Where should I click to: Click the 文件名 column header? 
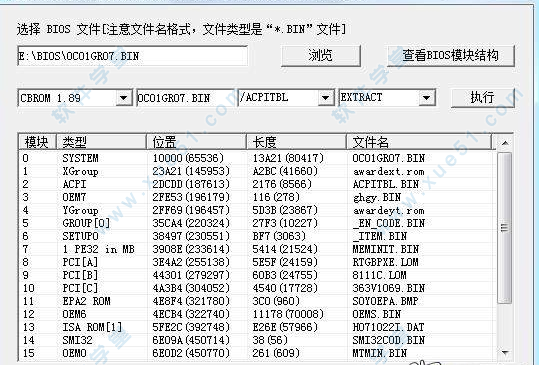pyautogui.click(x=419, y=142)
